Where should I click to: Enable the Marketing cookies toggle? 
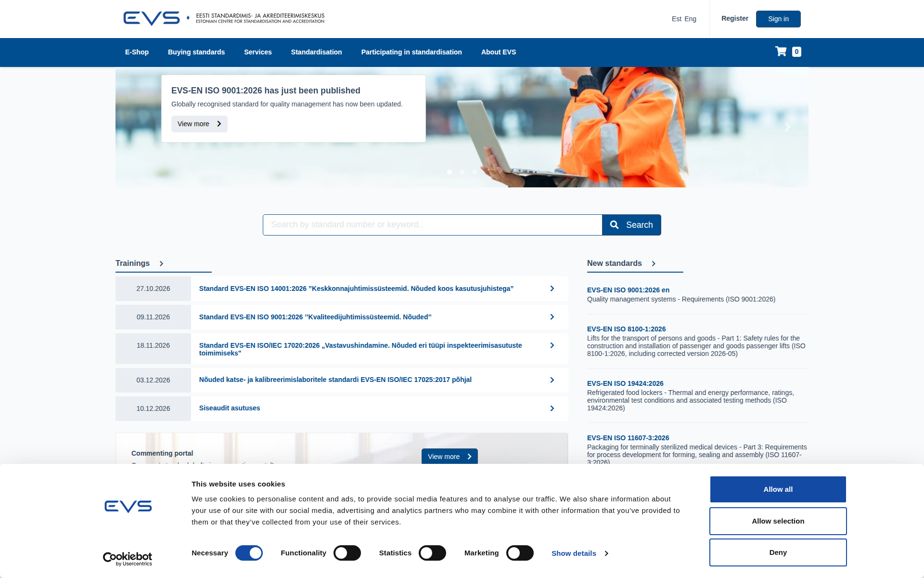(520, 553)
